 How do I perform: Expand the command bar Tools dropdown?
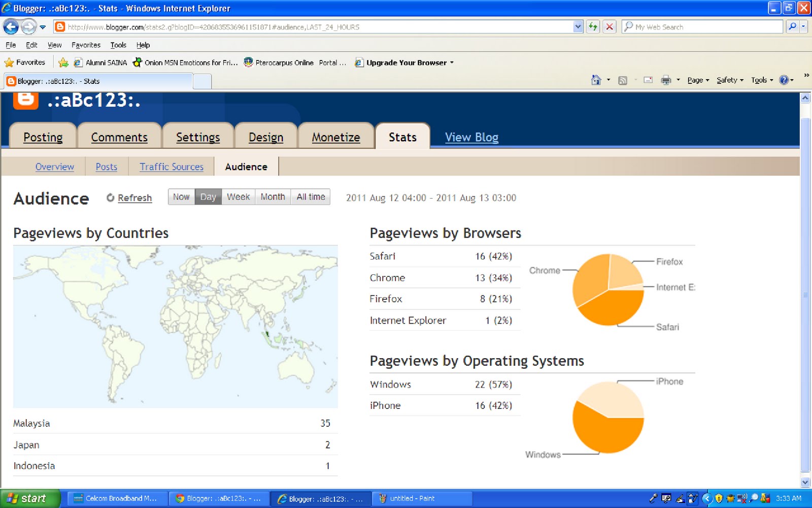coord(762,80)
